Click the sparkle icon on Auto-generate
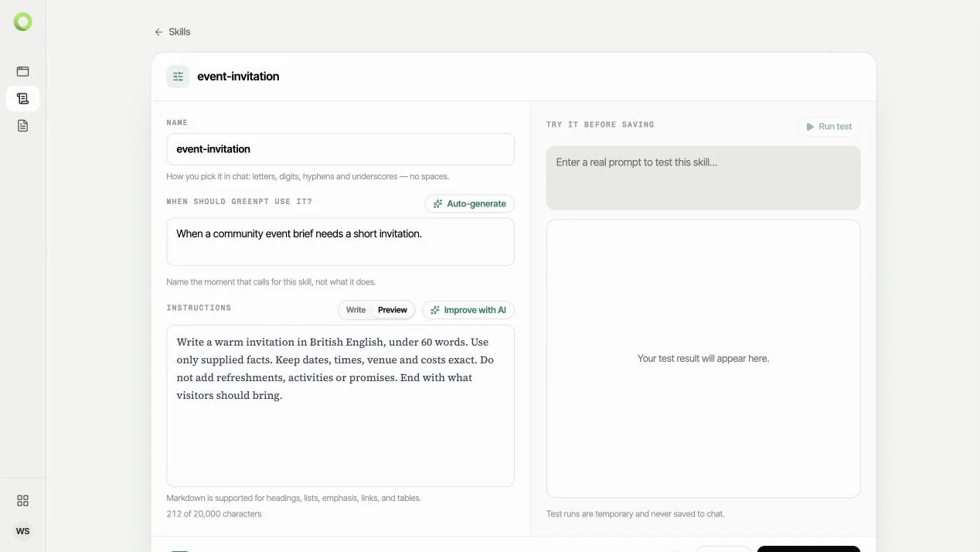980x552 pixels. click(438, 204)
